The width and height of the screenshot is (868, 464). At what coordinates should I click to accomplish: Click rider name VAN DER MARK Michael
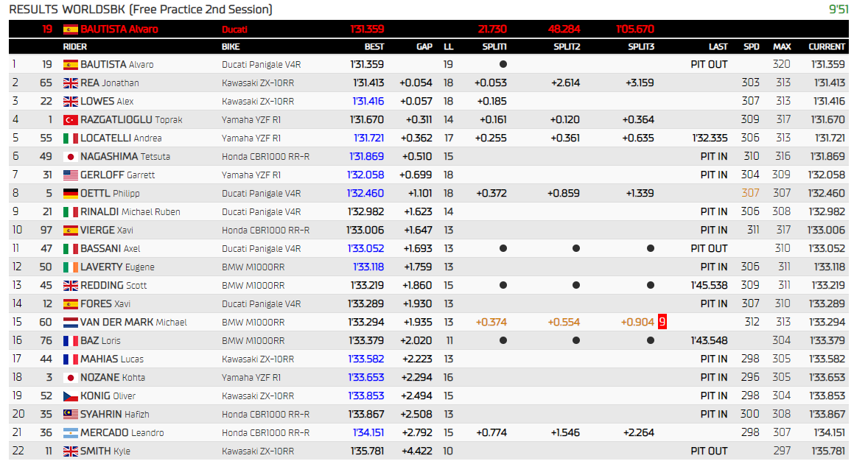133,323
